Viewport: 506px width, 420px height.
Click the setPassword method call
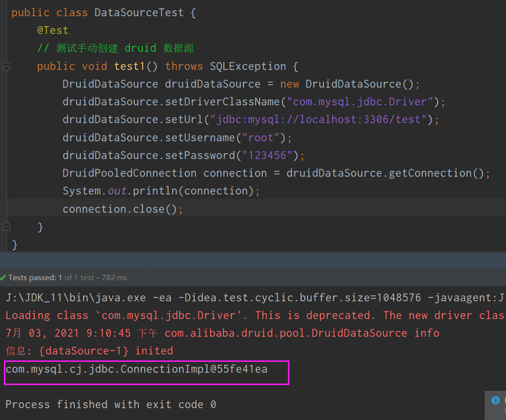click(200, 155)
